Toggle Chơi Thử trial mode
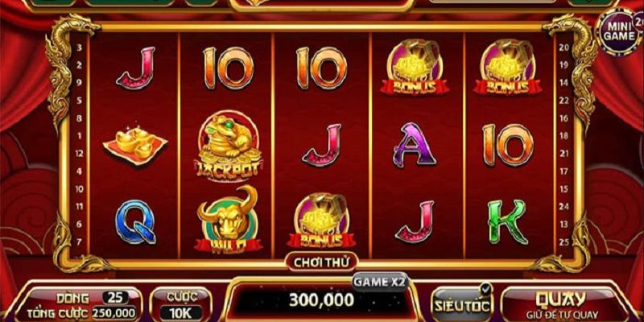 pos(321,262)
